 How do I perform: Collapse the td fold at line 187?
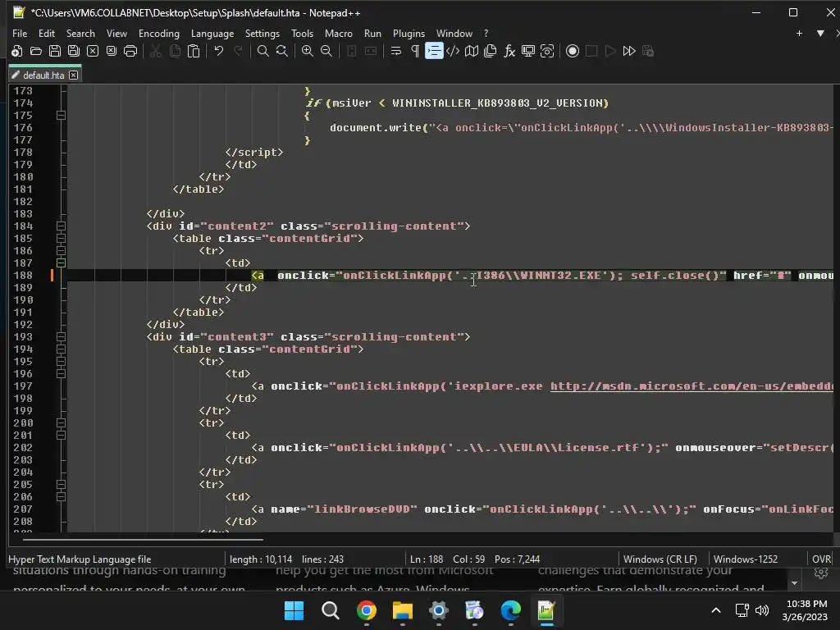click(61, 263)
